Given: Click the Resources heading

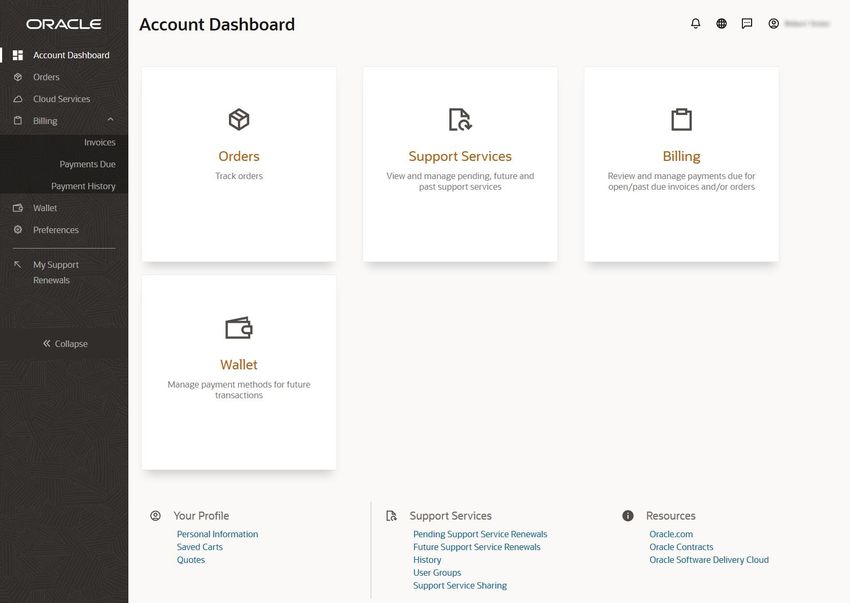Looking at the screenshot, I should (x=671, y=516).
